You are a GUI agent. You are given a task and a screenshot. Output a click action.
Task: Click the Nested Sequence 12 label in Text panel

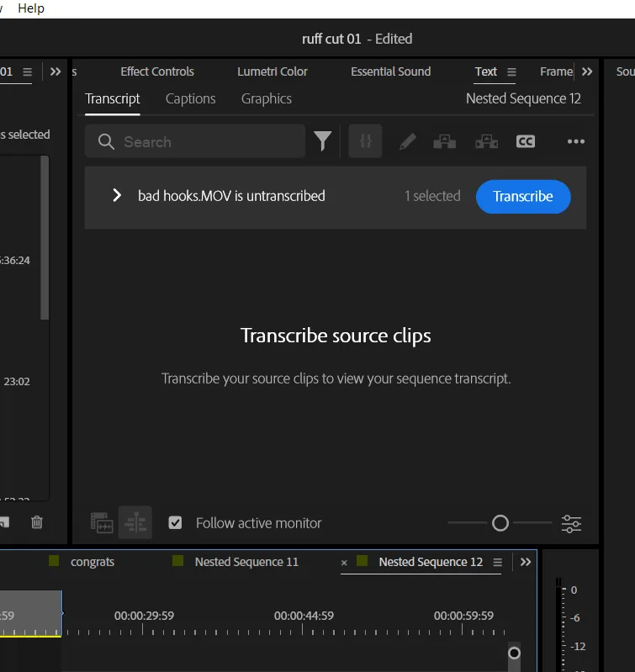coord(524,99)
